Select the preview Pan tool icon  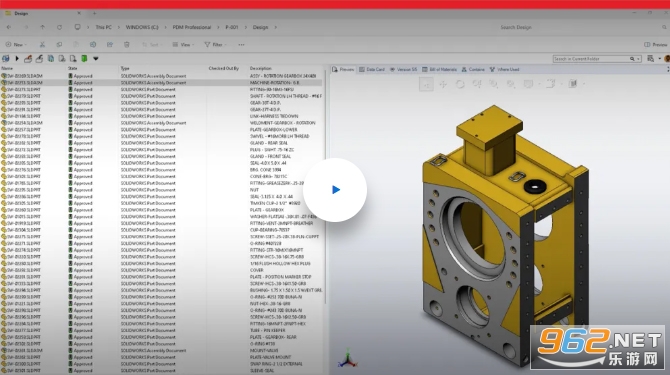(x=443, y=84)
